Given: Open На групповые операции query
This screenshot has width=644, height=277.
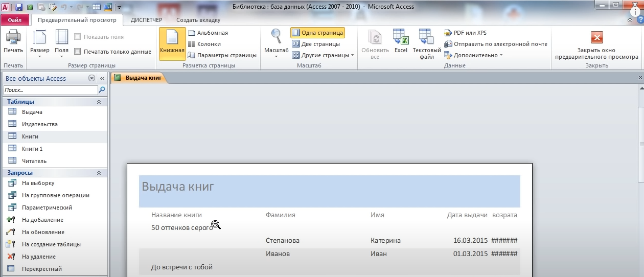Looking at the screenshot, I should coord(55,195).
